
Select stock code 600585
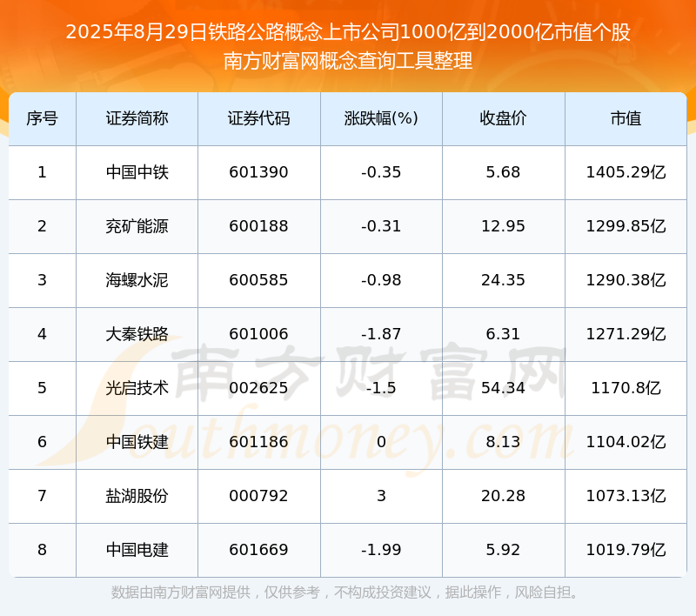coord(258,280)
